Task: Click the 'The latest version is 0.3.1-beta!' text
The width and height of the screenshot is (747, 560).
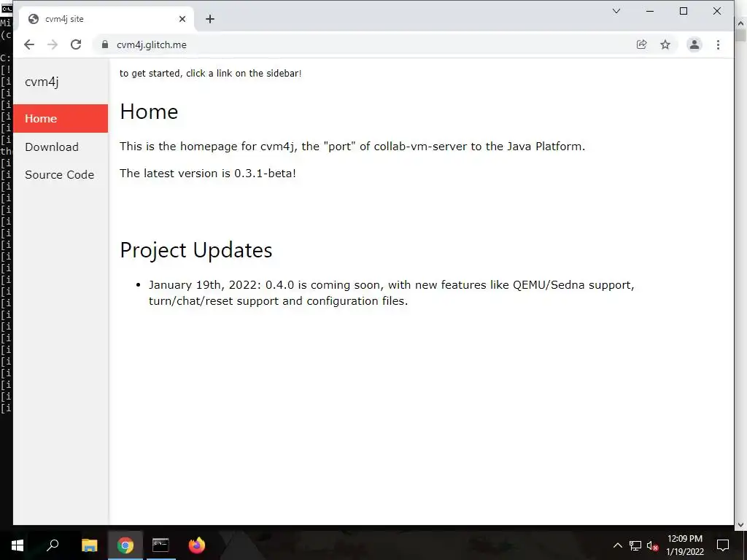Action: point(208,174)
